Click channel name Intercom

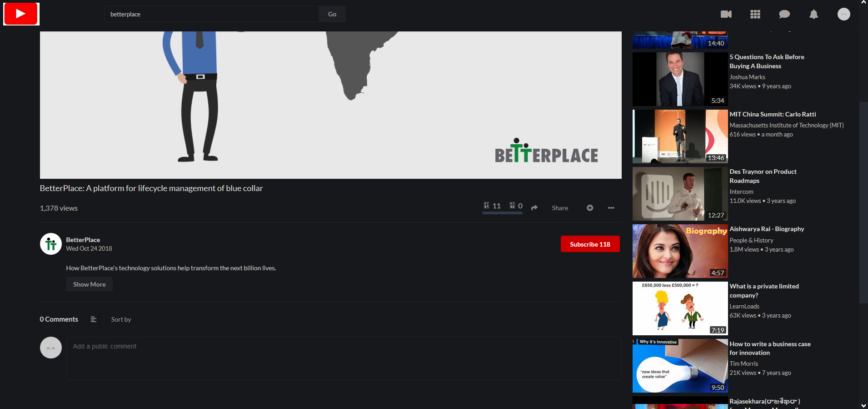[x=742, y=192]
